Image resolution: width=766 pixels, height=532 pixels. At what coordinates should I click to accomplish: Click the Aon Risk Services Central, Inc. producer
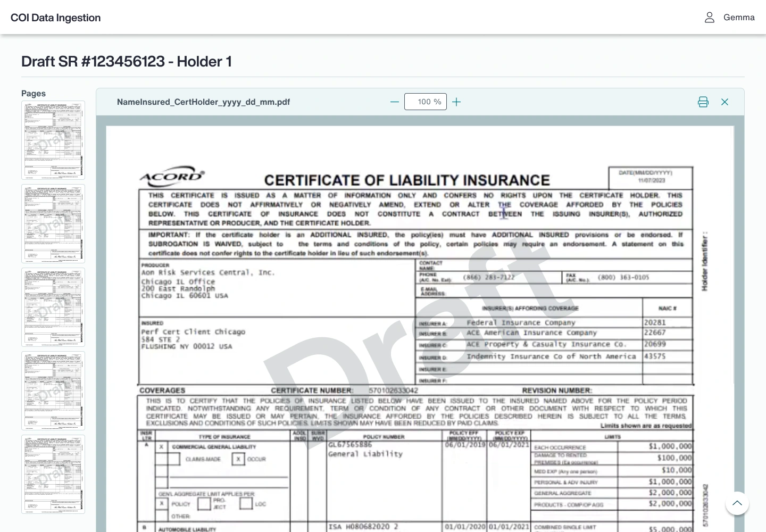click(x=208, y=272)
